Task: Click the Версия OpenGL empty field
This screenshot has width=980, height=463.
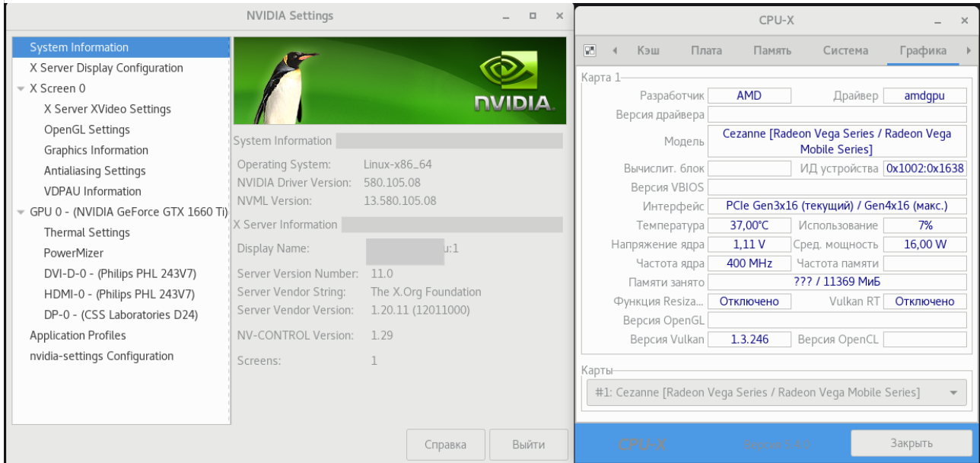Action: pyautogui.click(x=837, y=321)
